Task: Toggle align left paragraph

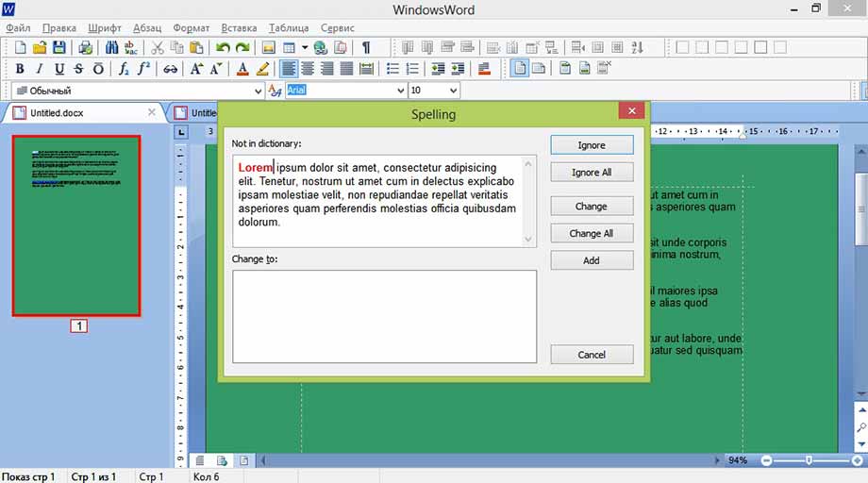Action: pyautogui.click(x=289, y=69)
